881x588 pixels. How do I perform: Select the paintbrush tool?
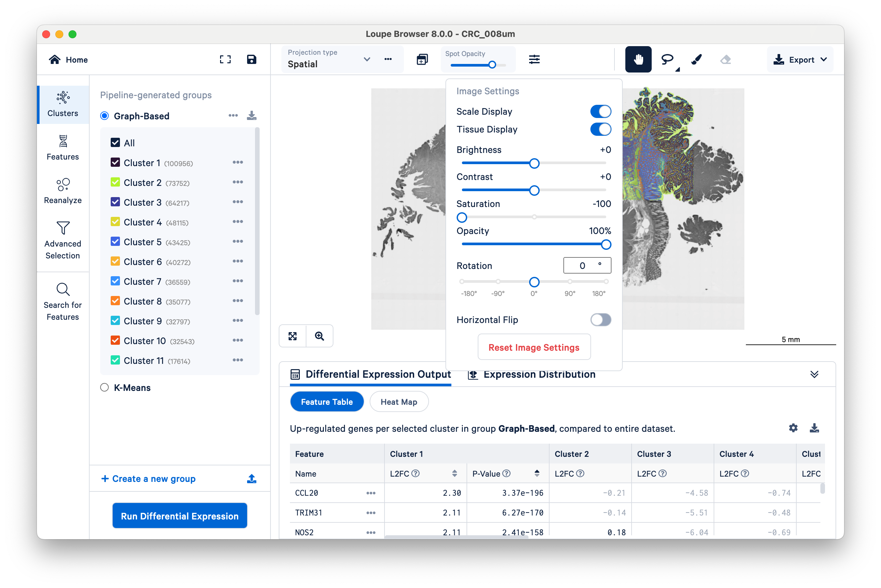(x=696, y=59)
